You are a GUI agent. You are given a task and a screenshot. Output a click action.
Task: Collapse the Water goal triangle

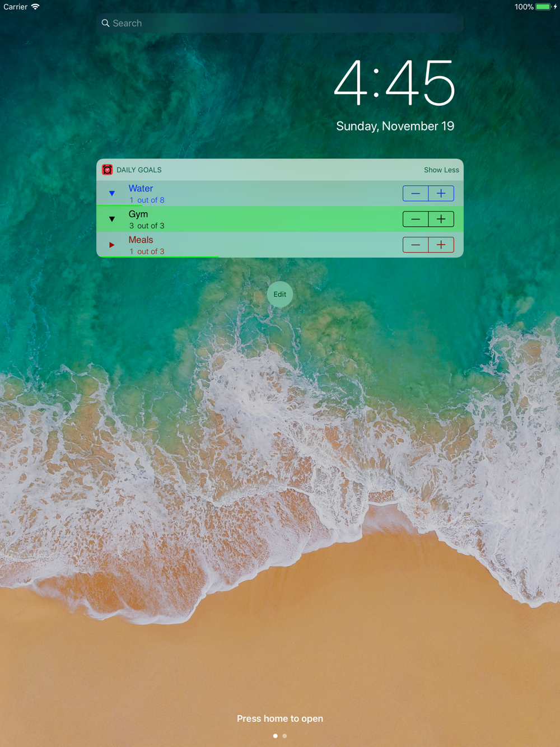[112, 193]
